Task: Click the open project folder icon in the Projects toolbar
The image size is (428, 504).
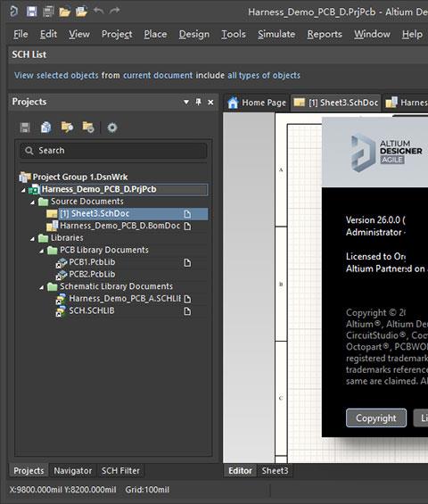Action: (67, 128)
